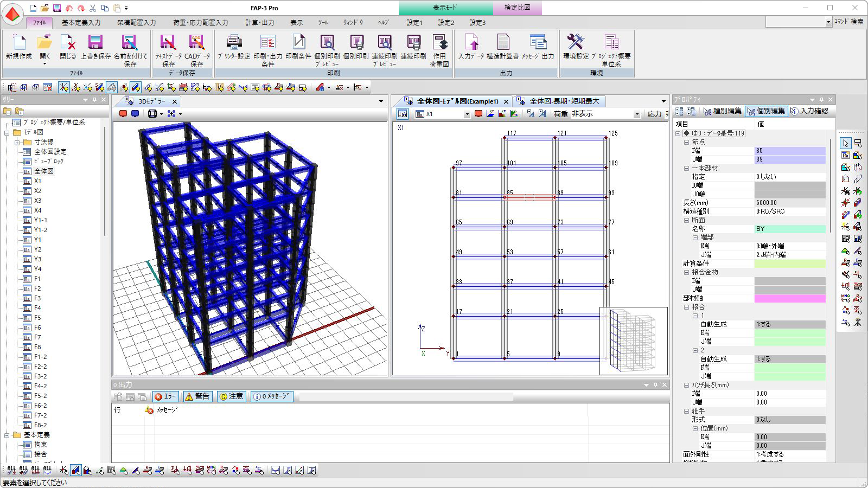Click the 新規作成 (New) icon
Screen dimensions: 868x488
(x=18, y=47)
